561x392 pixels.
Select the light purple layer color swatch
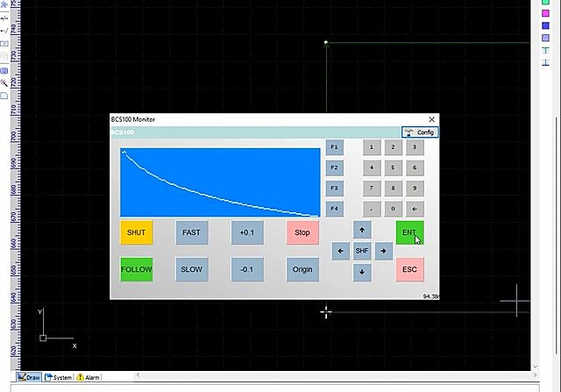[x=545, y=38]
